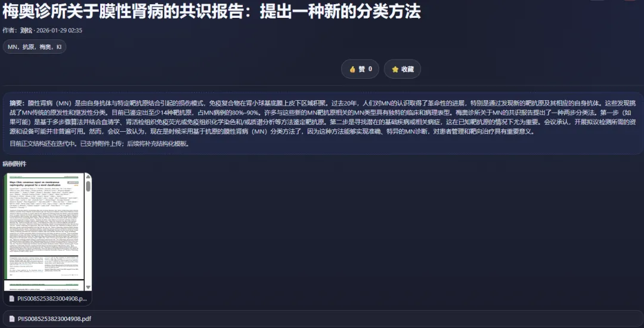Click the 摘要 label in the abstract
This screenshot has width=644, height=328.
pyautogui.click(x=17, y=103)
